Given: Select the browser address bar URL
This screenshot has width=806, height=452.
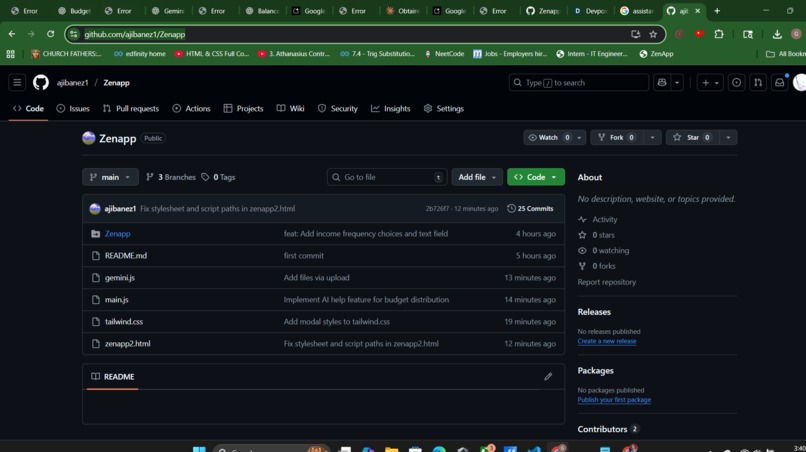Looking at the screenshot, I should [x=135, y=34].
